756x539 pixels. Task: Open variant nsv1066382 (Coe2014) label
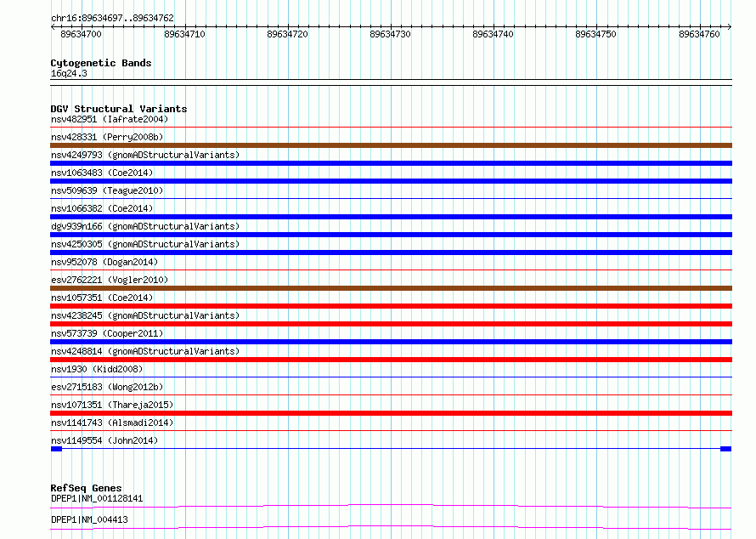click(102, 208)
